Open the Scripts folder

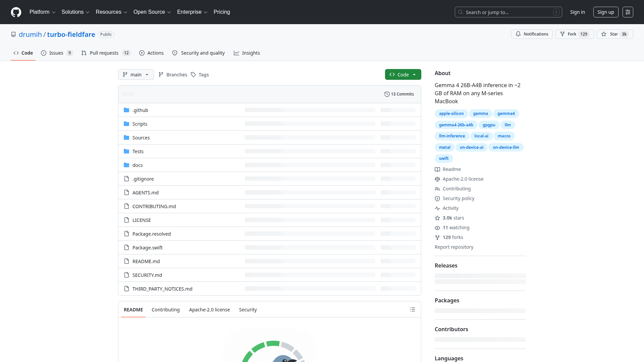[140, 124]
